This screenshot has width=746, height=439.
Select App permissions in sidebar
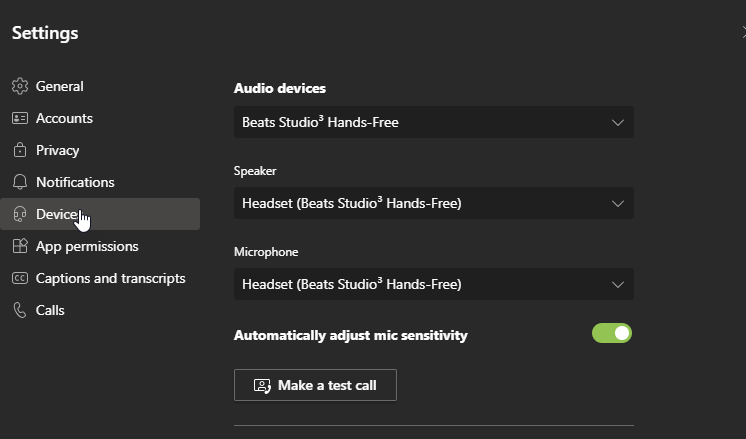pos(87,247)
